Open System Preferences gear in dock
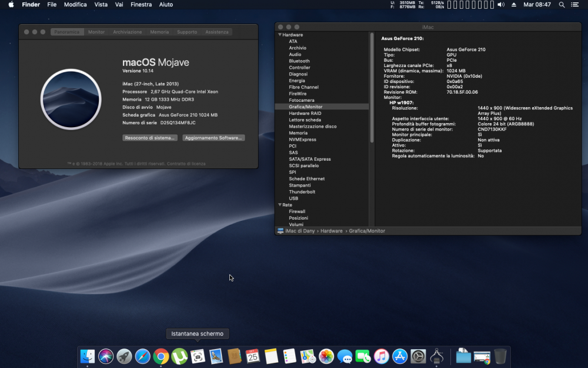This screenshot has height=368, width=588. (x=418, y=356)
